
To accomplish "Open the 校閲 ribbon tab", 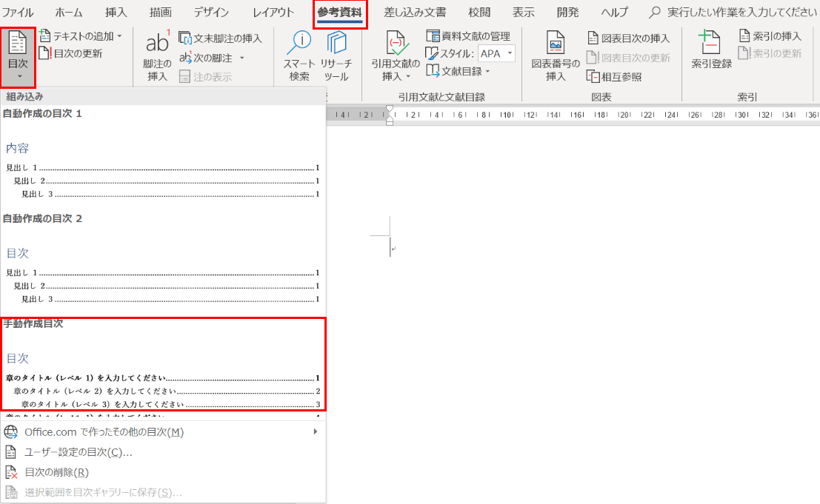I will 479,12.
